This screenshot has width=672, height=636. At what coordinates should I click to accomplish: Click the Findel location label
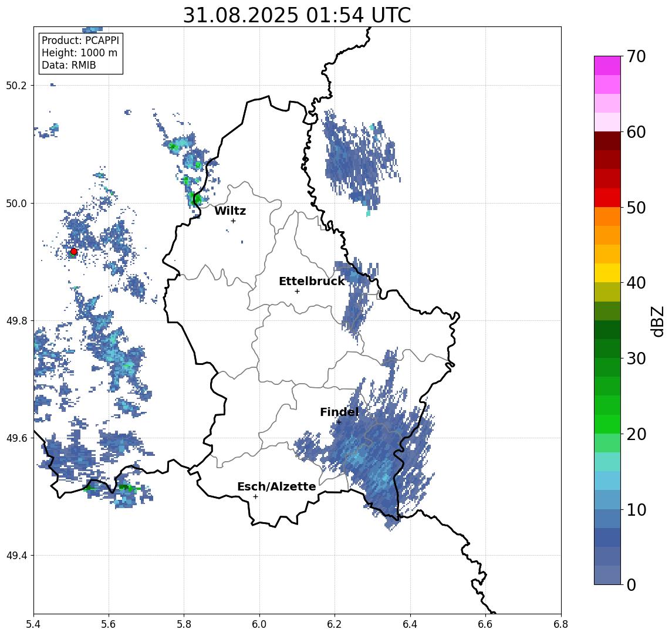coord(339,412)
